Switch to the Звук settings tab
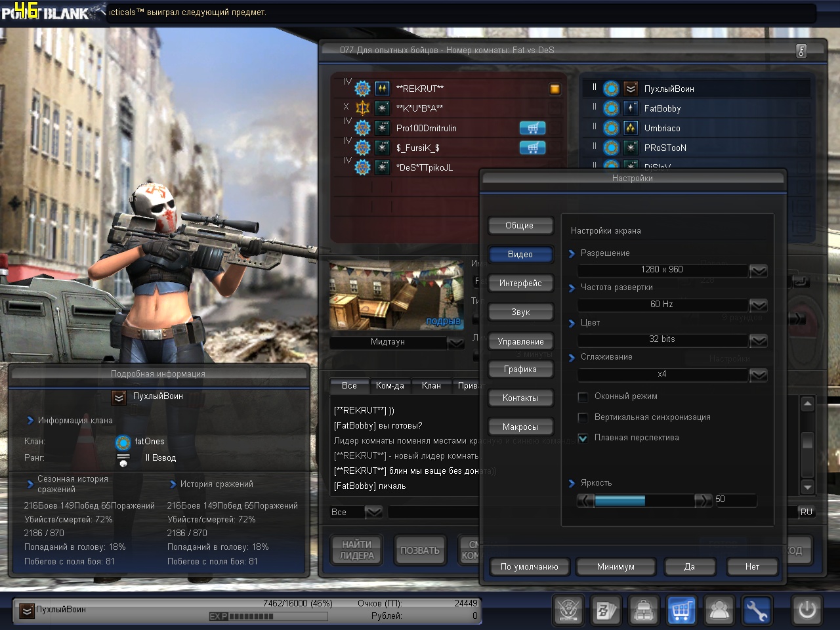The height and width of the screenshot is (630, 840). click(520, 312)
